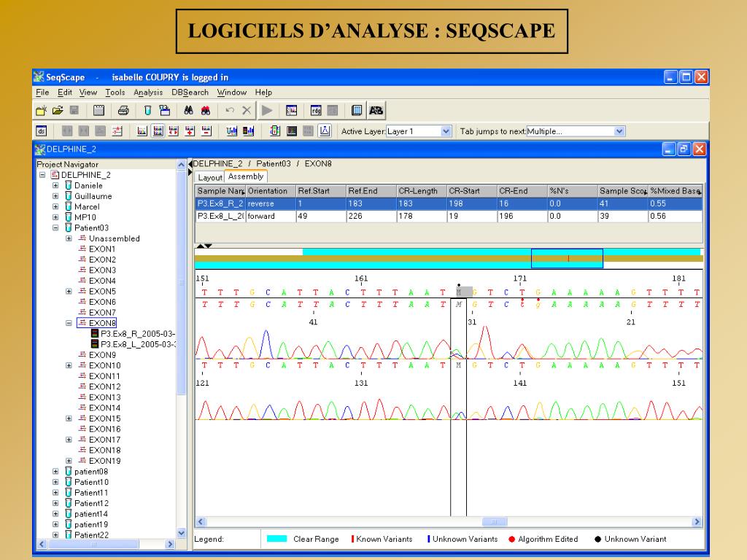Click the Print icon in toolbar
This screenshot has height=560, width=747.
tap(123, 111)
